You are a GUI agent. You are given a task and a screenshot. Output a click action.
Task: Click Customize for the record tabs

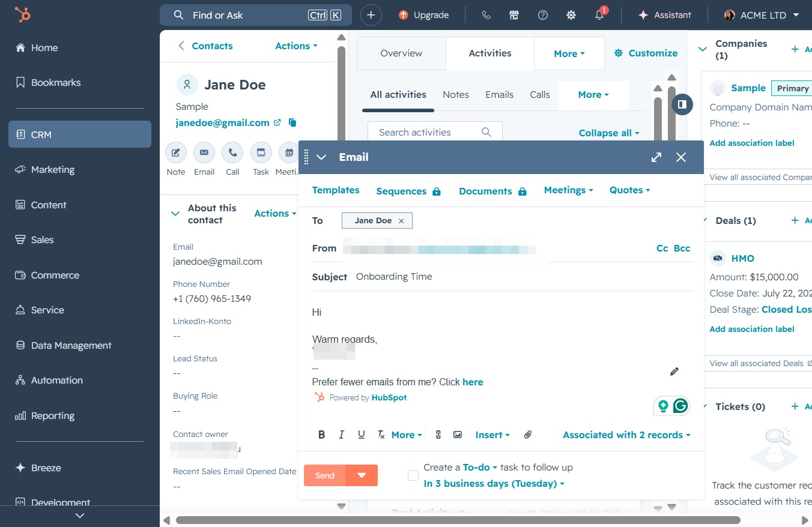click(x=646, y=53)
